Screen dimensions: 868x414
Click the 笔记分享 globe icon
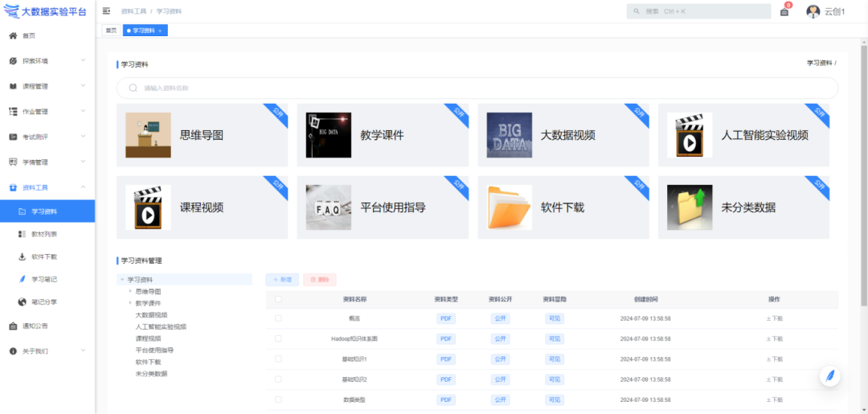[x=23, y=301]
